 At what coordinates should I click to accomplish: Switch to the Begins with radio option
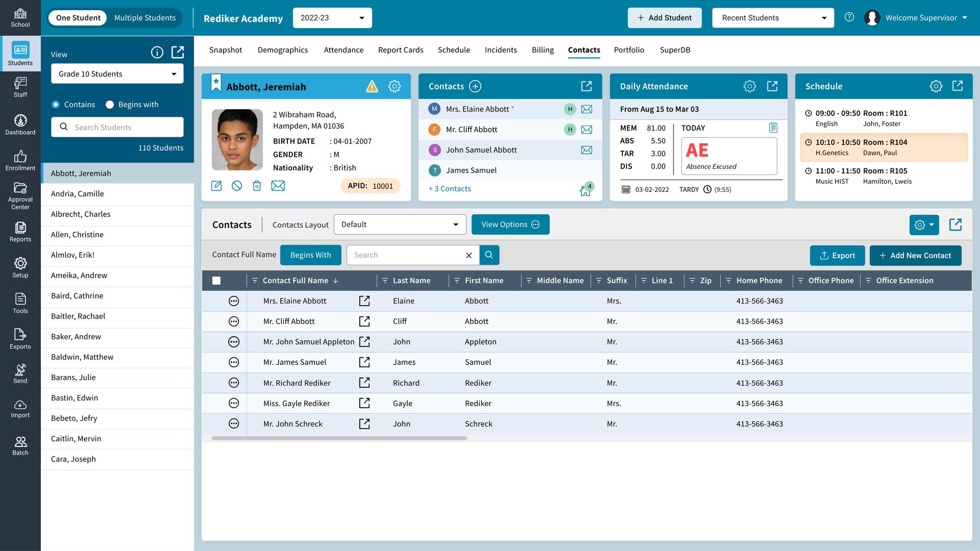tap(110, 105)
